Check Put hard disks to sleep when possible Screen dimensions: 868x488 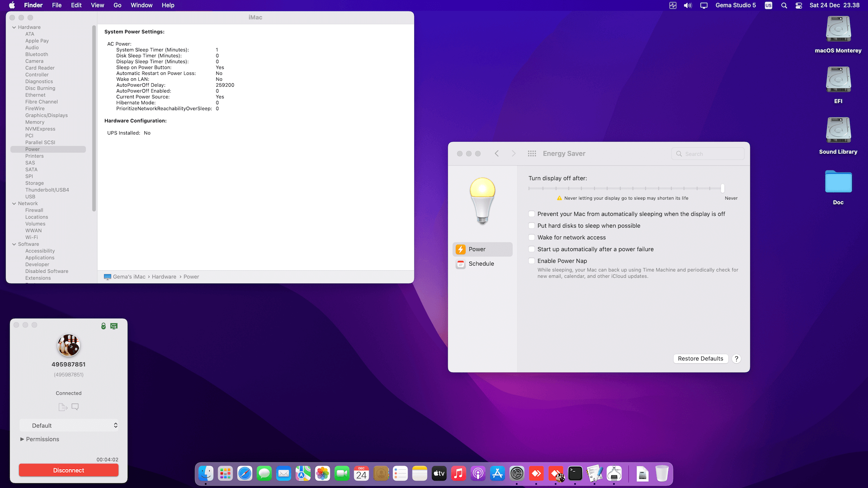tap(532, 226)
